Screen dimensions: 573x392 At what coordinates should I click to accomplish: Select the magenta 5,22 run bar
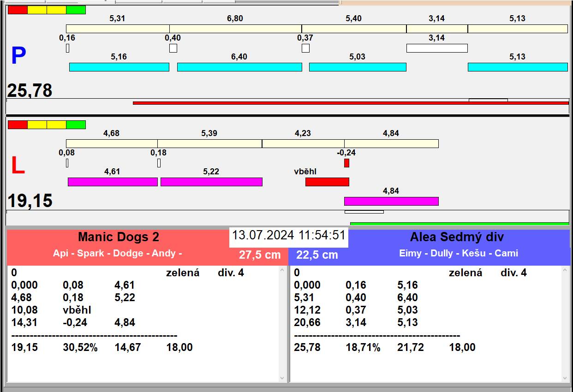(x=211, y=182)
